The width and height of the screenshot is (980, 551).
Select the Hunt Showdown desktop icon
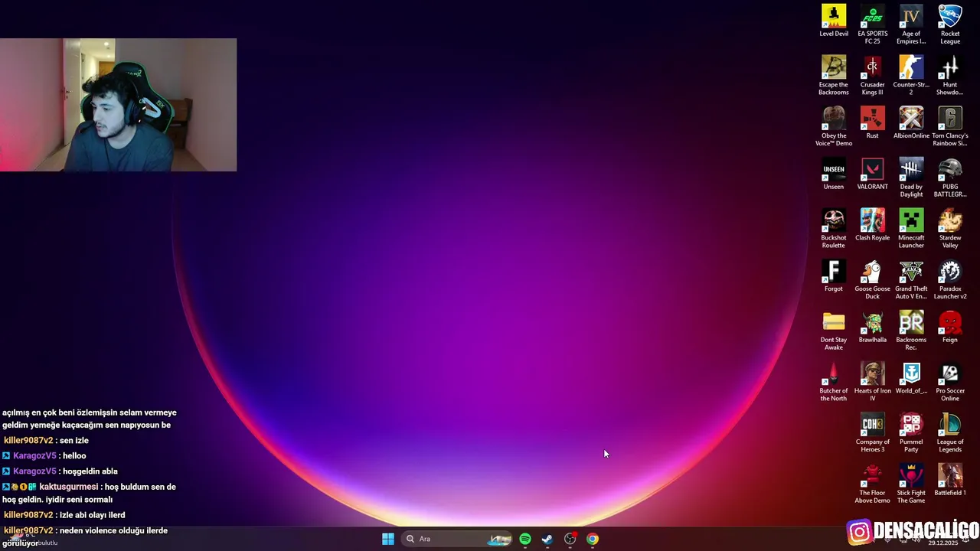[950, 76]
